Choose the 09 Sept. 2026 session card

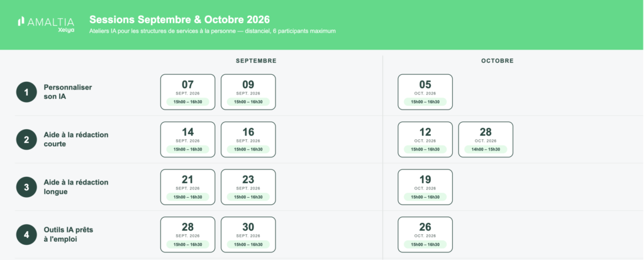point(248,92)
